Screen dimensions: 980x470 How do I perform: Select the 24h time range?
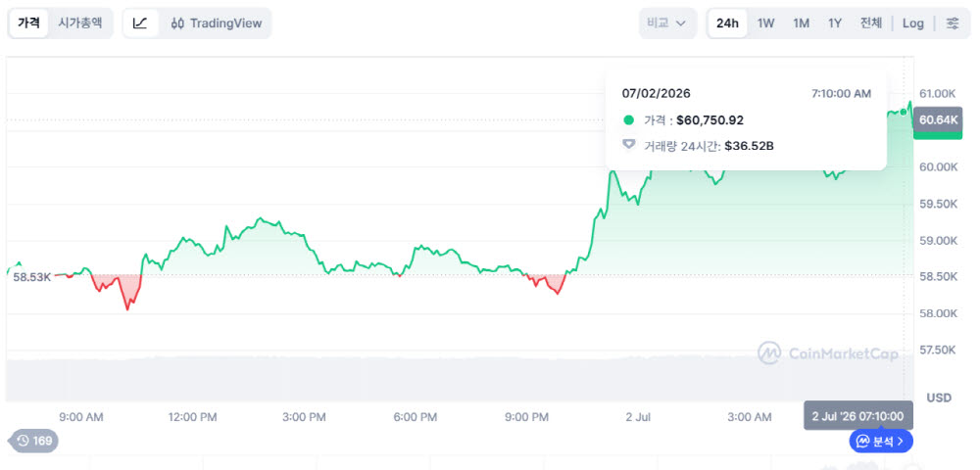pyautogui.click(x=727, y=23)
